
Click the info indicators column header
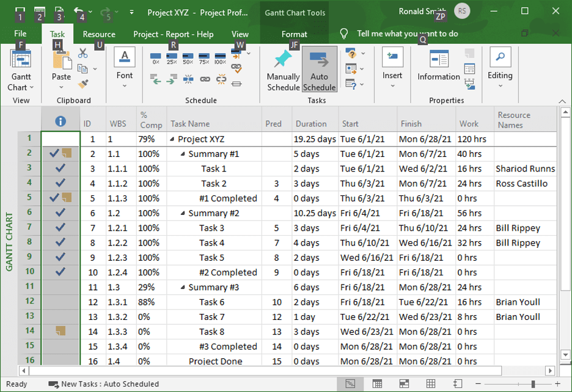(x=61, y=121)
